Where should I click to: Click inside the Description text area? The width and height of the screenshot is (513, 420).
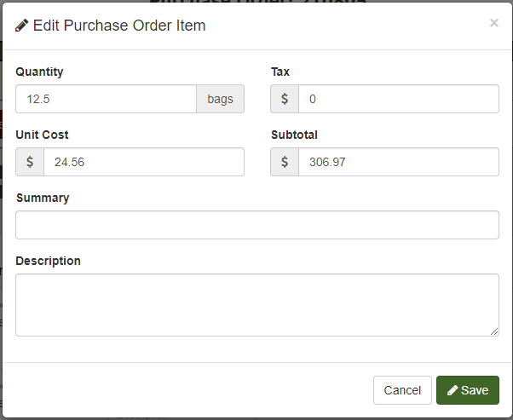[256, 304]
